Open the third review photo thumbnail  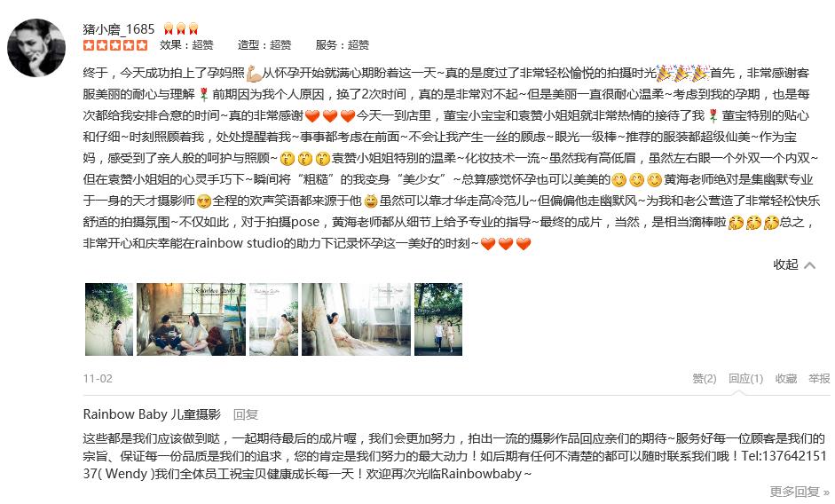pyautogui.click(x=273, y=319)
